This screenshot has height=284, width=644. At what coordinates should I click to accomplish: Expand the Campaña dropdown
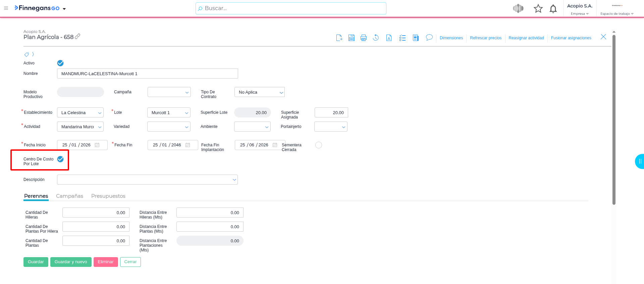(169, 92)
